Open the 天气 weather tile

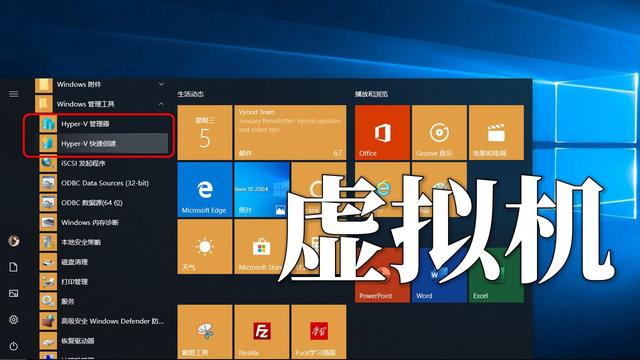(205, 247)
